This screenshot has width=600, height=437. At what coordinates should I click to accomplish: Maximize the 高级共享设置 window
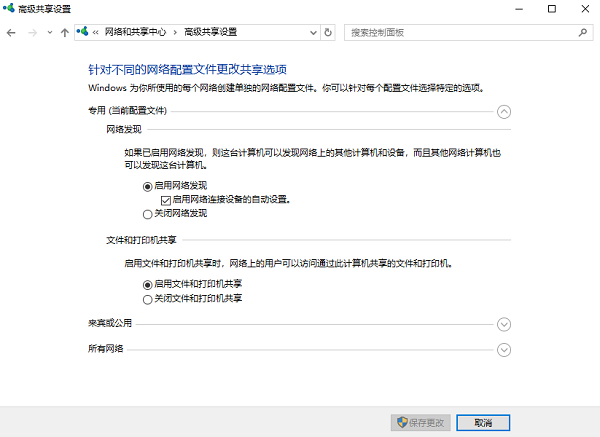pyautogui.click(x=552, y=9)
